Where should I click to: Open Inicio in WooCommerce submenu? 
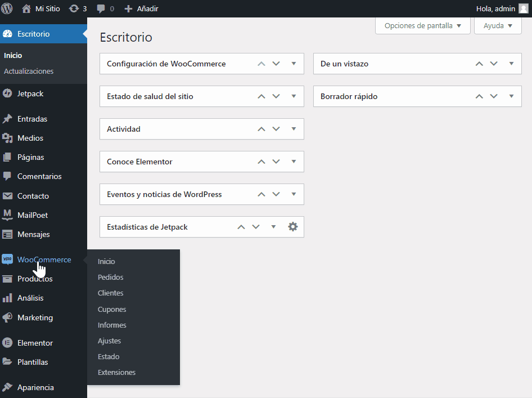(106, 261)
